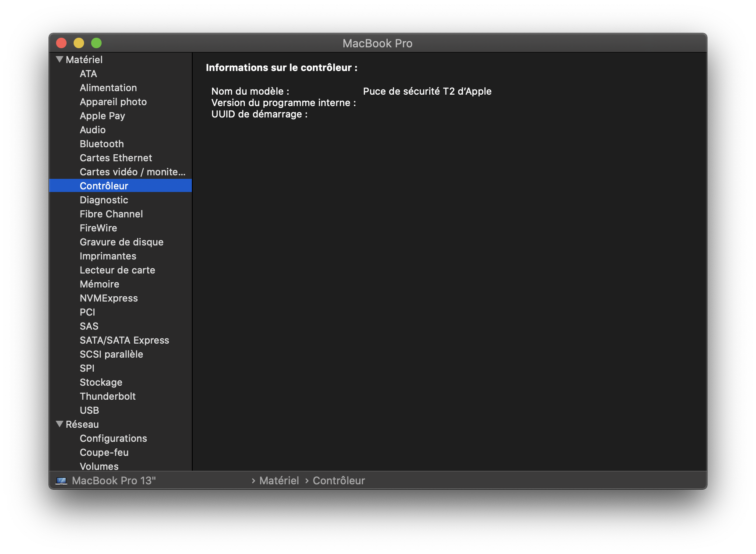This screenshot has height=554, width=756.
Task: Select Bluetooth in the sidebar
Action: 102,144
